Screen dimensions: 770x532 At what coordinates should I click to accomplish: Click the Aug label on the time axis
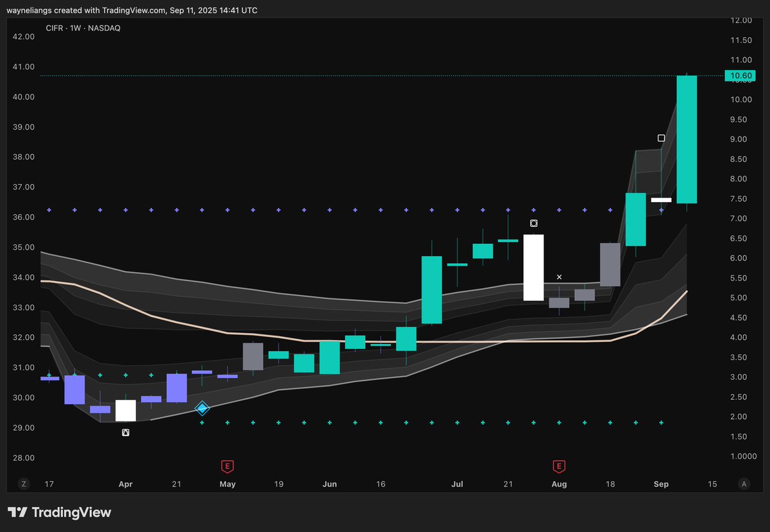(x=559, y=484)
